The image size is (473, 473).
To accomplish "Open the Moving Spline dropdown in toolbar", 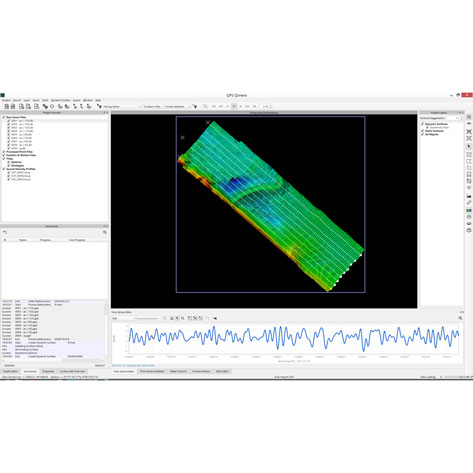I will tap(122, 107).
